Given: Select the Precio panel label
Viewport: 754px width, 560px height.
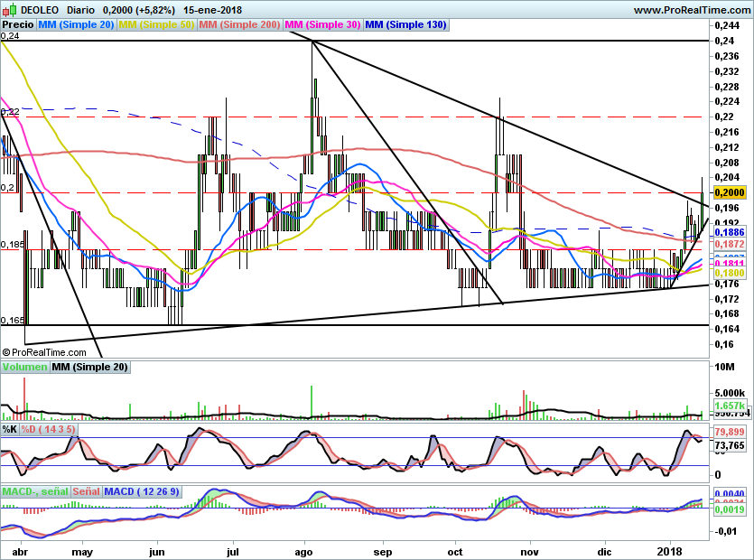Looking at the screenshot, I should coord(18,25).
